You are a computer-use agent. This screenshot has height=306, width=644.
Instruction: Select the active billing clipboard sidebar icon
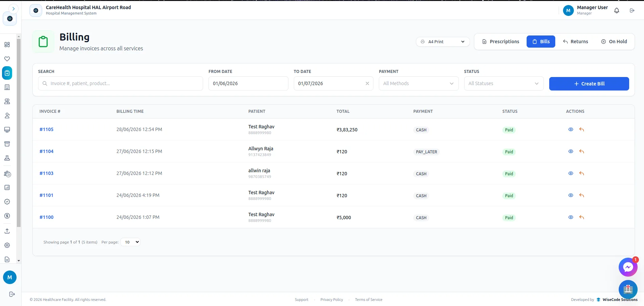[x=7, y=73]
